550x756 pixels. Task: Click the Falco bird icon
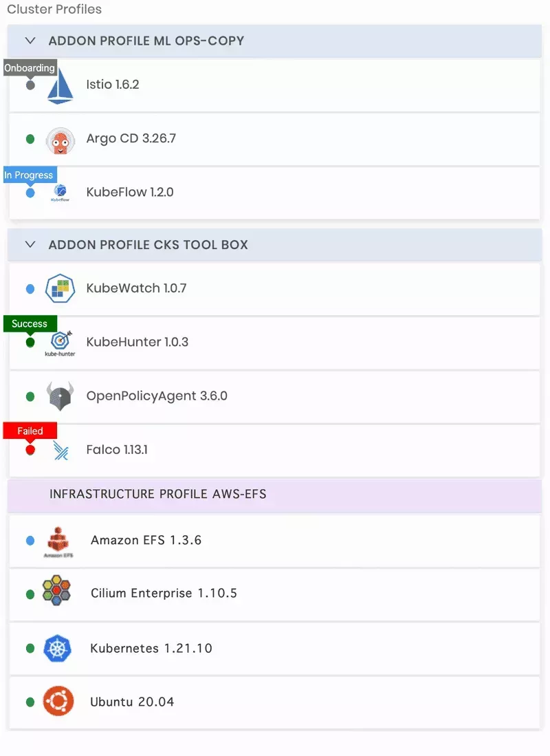click(60, 451)
